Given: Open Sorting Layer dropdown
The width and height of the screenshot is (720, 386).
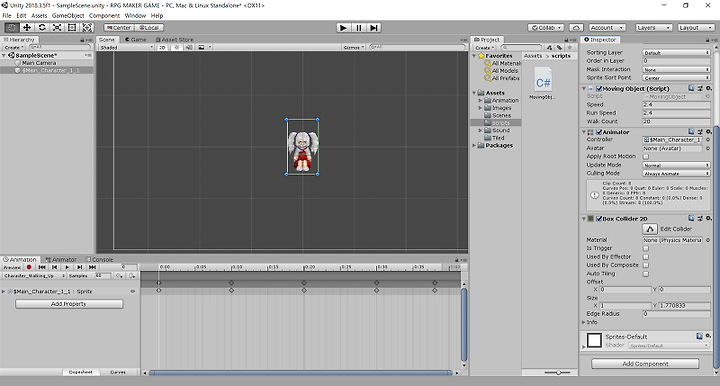Looking at the screenshot, I should coord(676,53).
